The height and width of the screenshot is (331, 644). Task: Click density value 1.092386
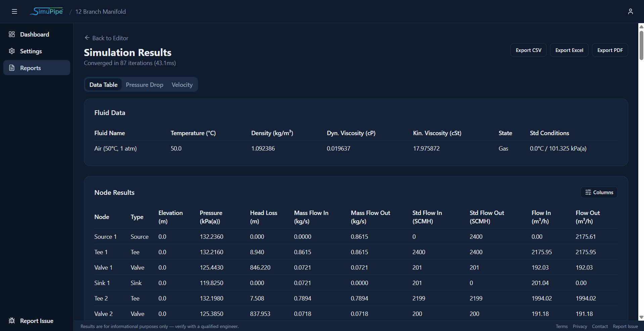tap(263, 148)
